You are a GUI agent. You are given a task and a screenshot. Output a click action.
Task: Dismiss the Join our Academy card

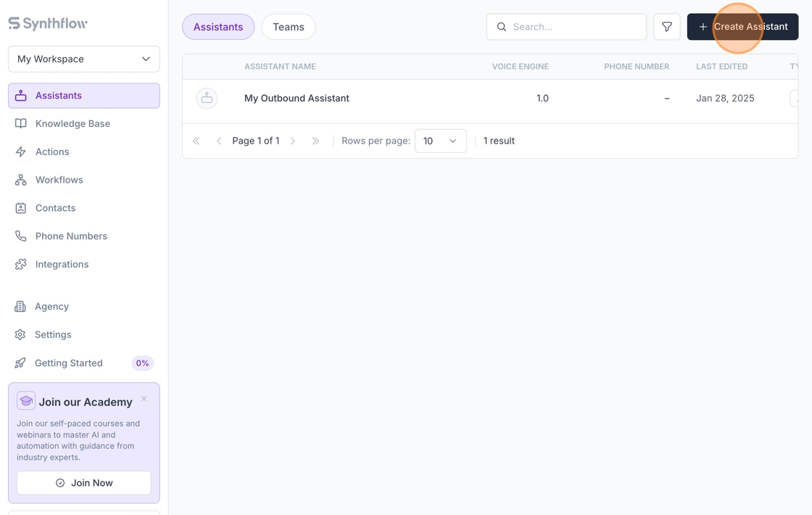(x=144, y=398)
